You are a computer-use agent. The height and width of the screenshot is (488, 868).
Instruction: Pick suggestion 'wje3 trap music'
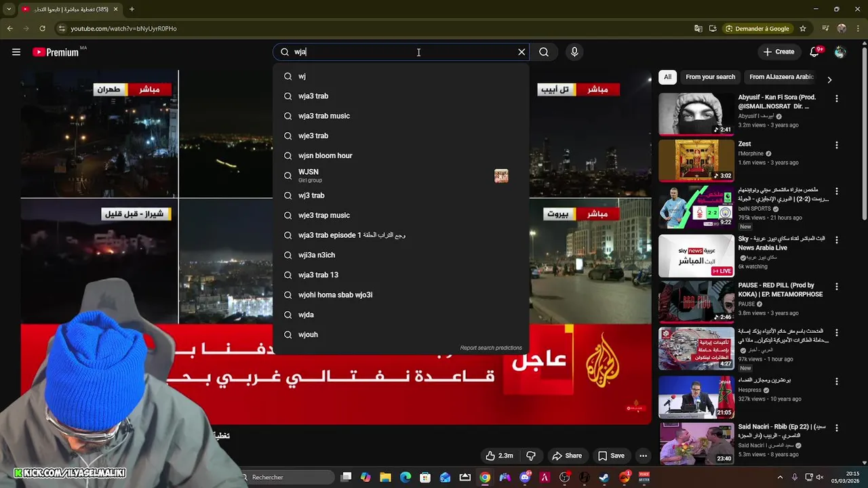[401, 215]
